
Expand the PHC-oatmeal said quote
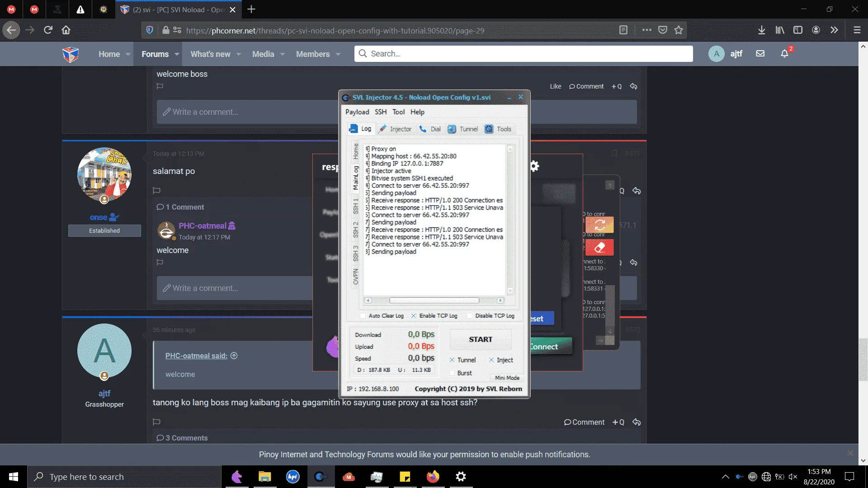tap(234, 356)
